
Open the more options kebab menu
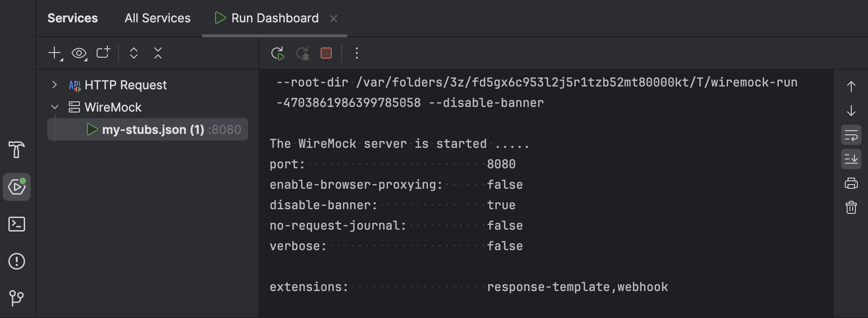(x=356, y=53)
